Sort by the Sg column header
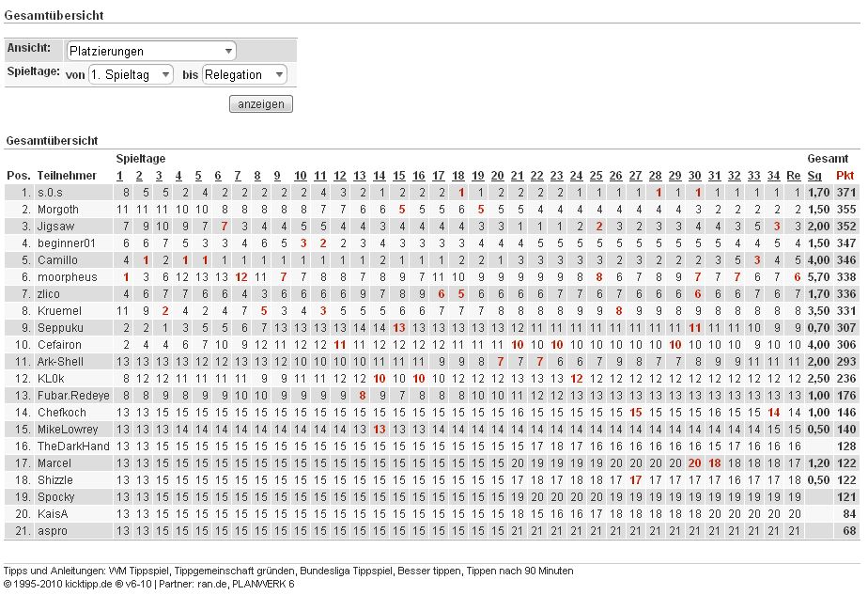The image size is (868, 595). 814,176
